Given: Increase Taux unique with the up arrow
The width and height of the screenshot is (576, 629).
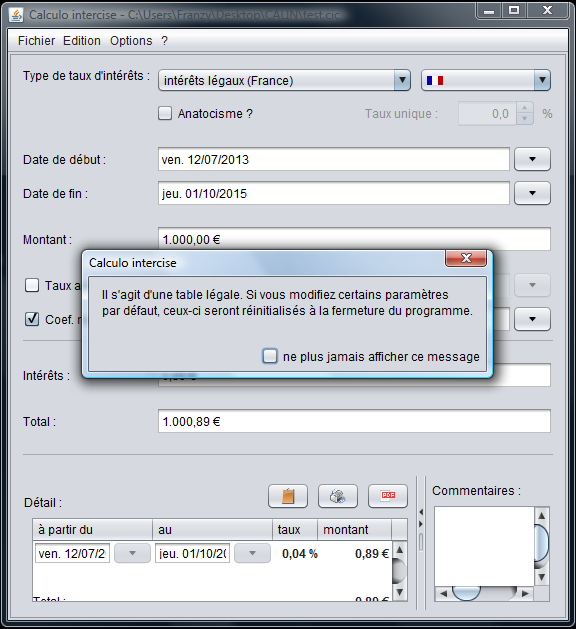Looking at the screenshot, I should point(525,108).
